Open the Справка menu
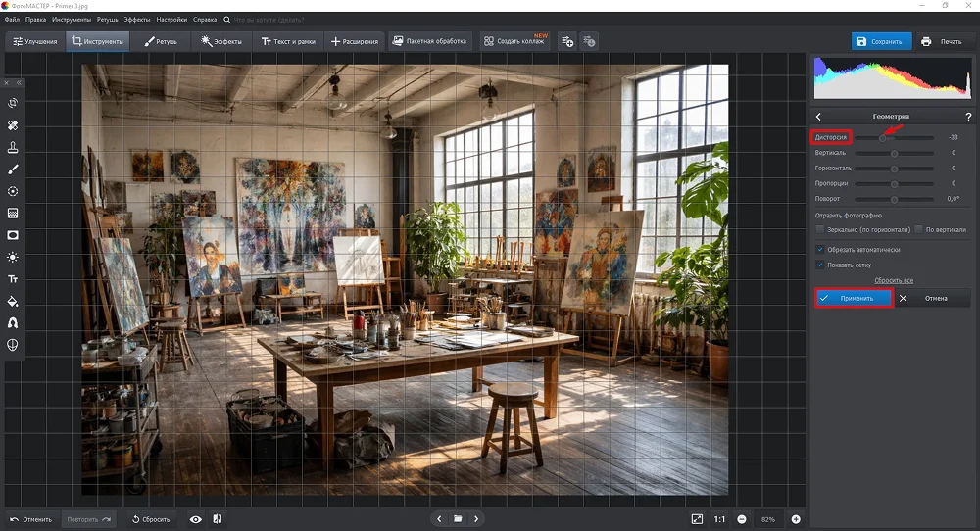980x531 pixels. pyautogui.click(x=205, y=20)
